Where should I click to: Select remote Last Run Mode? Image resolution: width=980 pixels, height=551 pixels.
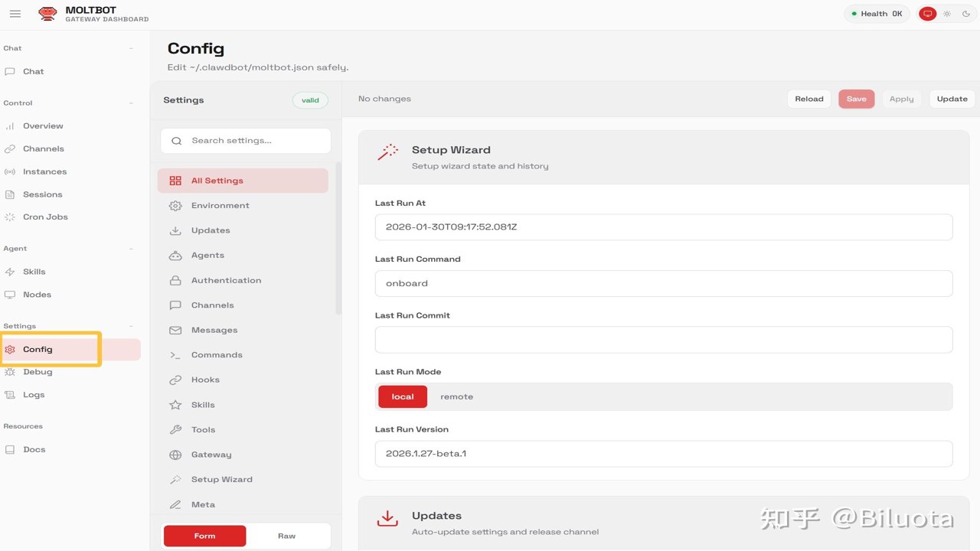click(456, 396)
